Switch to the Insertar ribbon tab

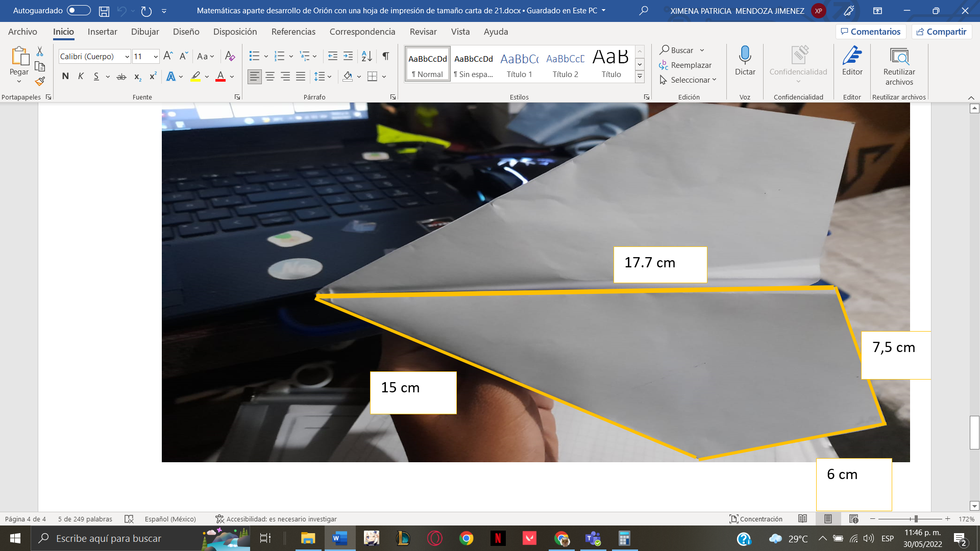pyautogui.click(x=102, y=32)
